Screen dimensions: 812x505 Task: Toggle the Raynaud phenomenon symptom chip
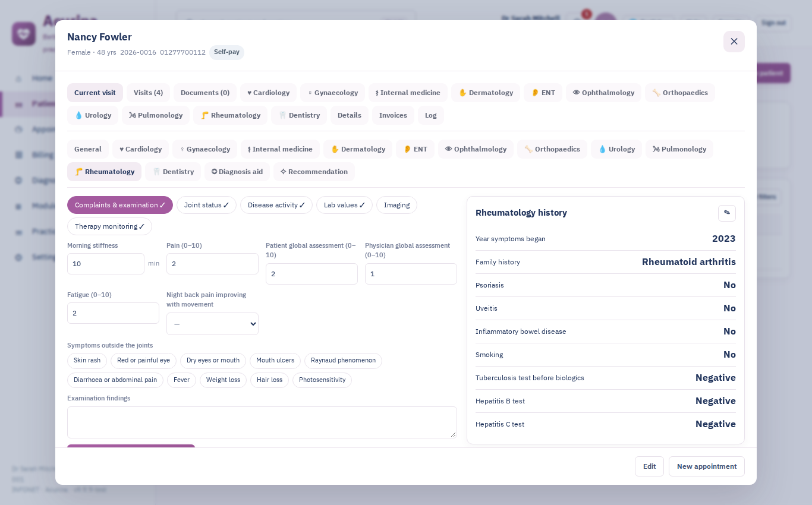[x=343, y=361]
